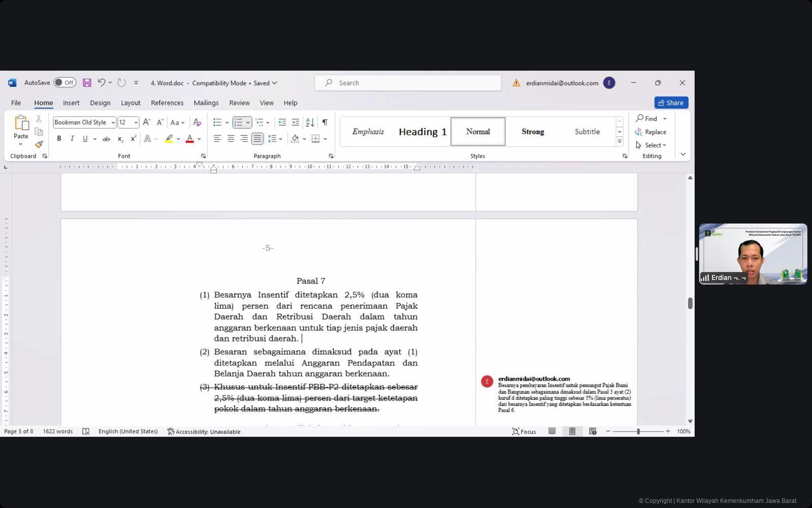Viewport: 812px width, 508px height.
Task: Switch to the Review tab
Action: (x=239, y=103)
